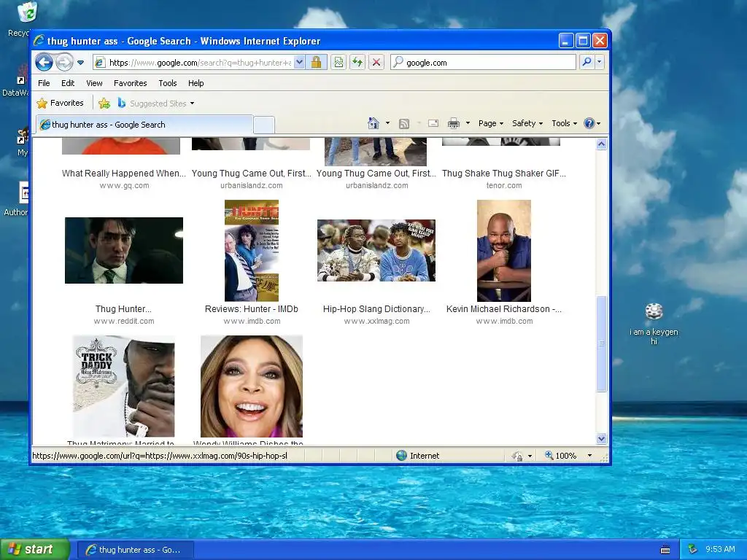
Task: Expand the address bar history dropdown
Action: click(x=299, y=63)
